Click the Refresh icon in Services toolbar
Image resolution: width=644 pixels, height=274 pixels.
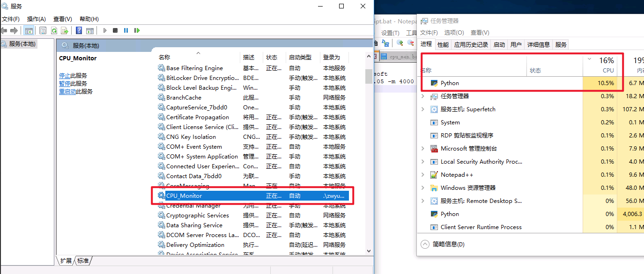tap(54, 30)
